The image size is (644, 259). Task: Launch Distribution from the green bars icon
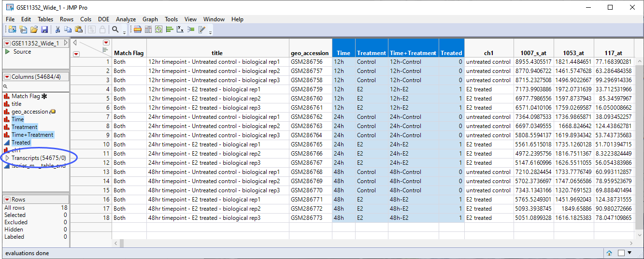[170, 29]
